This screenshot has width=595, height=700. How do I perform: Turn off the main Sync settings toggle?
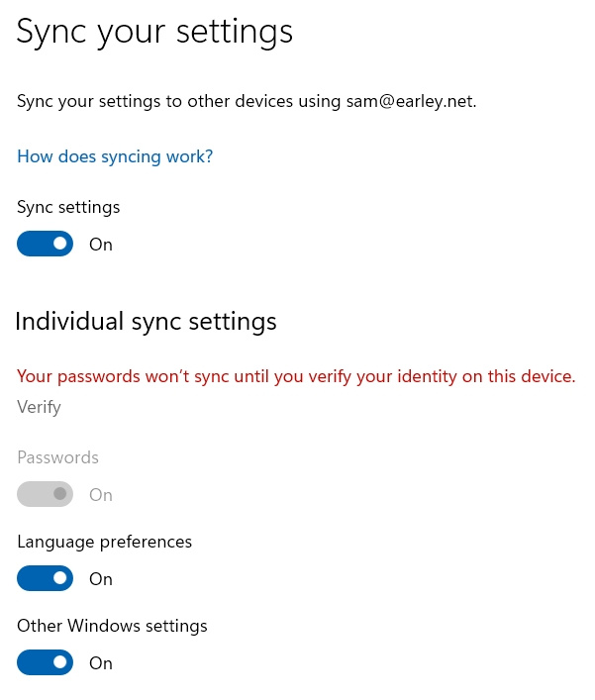(x=46, y=244)
